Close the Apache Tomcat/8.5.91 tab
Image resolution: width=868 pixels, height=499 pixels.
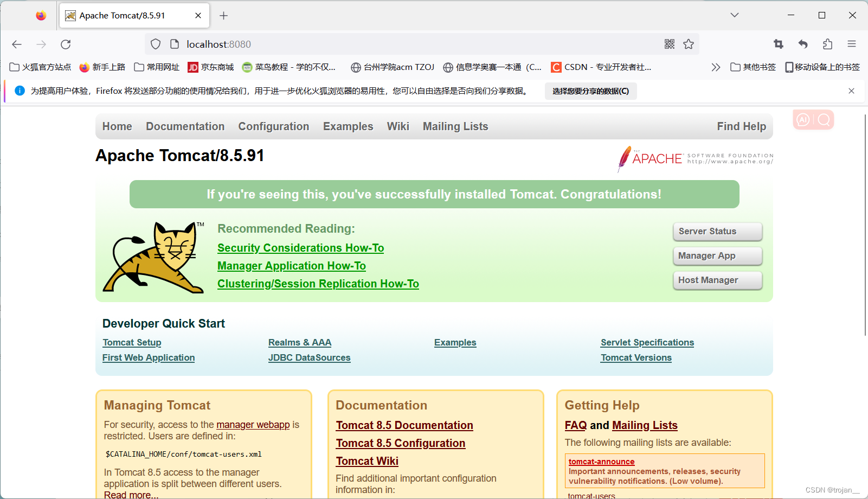coord(198,16)
